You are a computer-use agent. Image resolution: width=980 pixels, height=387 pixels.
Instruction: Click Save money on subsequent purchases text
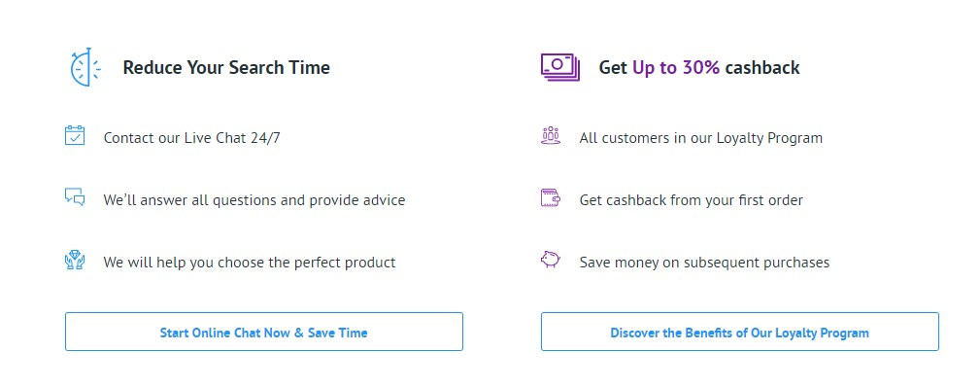click(704, 263)
